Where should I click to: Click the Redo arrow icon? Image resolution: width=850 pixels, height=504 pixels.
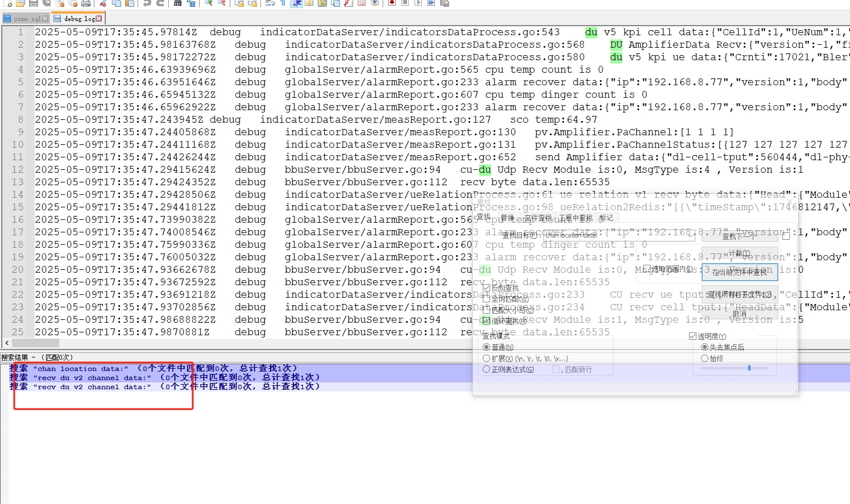click(x=160, y=3)
